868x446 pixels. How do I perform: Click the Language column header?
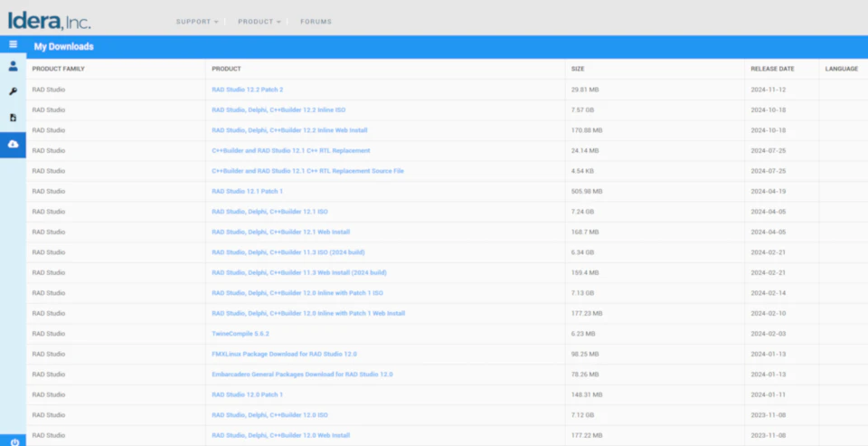tap(842, 69)
